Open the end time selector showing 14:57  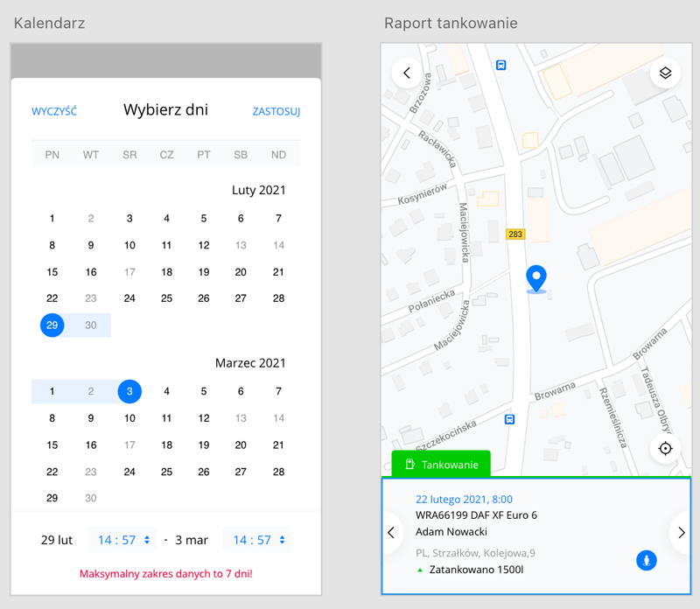pyautogui.click(x=256, y=540)
